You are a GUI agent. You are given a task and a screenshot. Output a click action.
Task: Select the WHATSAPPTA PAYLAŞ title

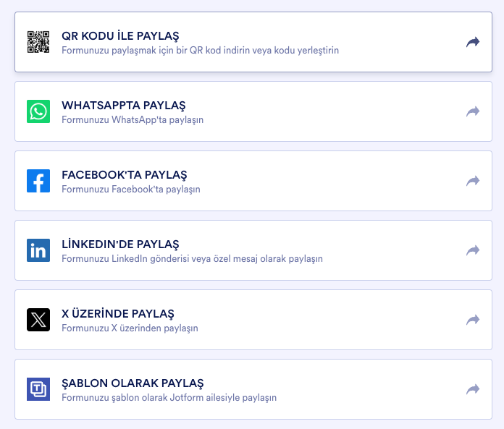click(x=124, y=105)
